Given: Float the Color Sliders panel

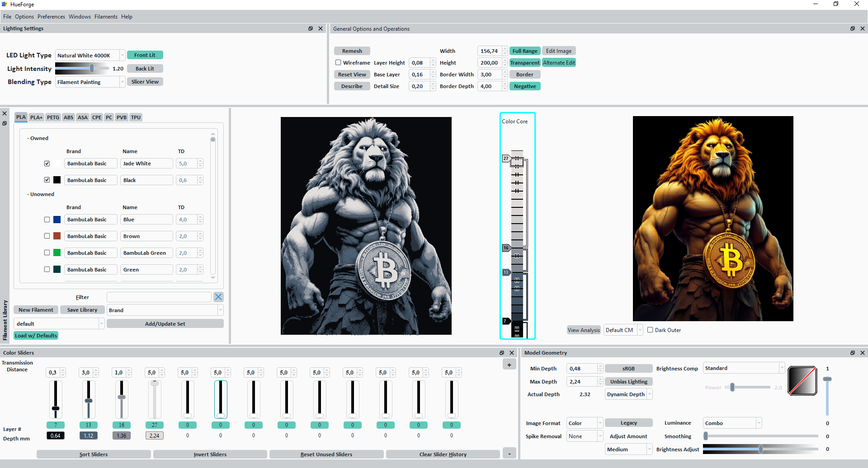Looking at the screenshot, I should [x=502, y=353].
